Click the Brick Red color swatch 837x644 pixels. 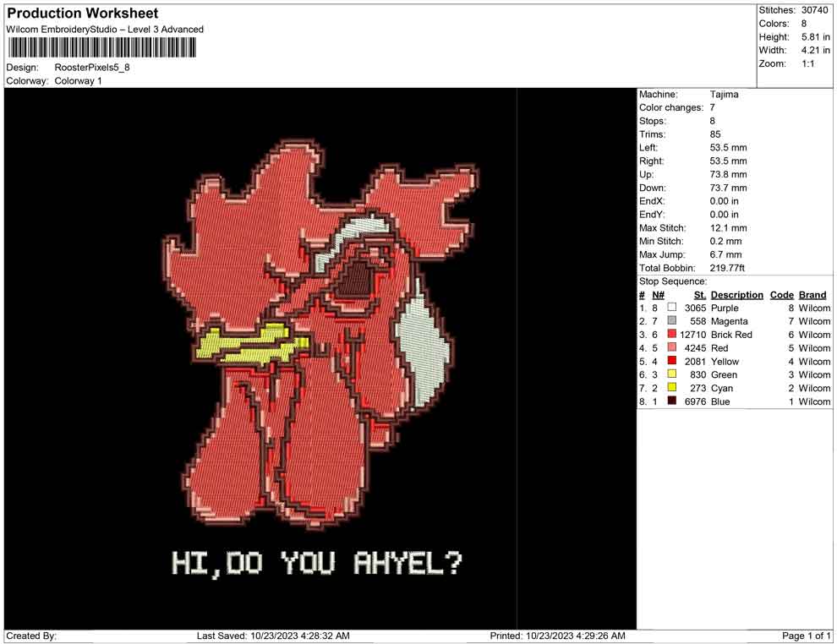(672, 334)
